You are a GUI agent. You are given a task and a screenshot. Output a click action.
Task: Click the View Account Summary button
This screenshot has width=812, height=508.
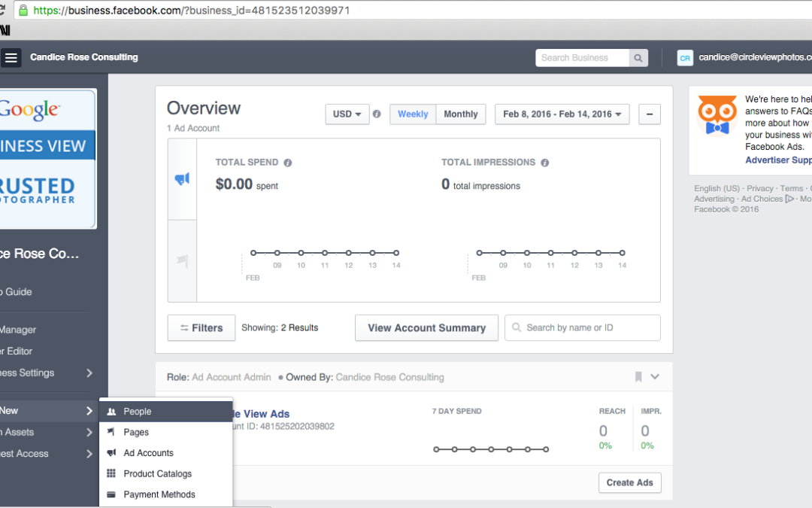click(426, 328)
